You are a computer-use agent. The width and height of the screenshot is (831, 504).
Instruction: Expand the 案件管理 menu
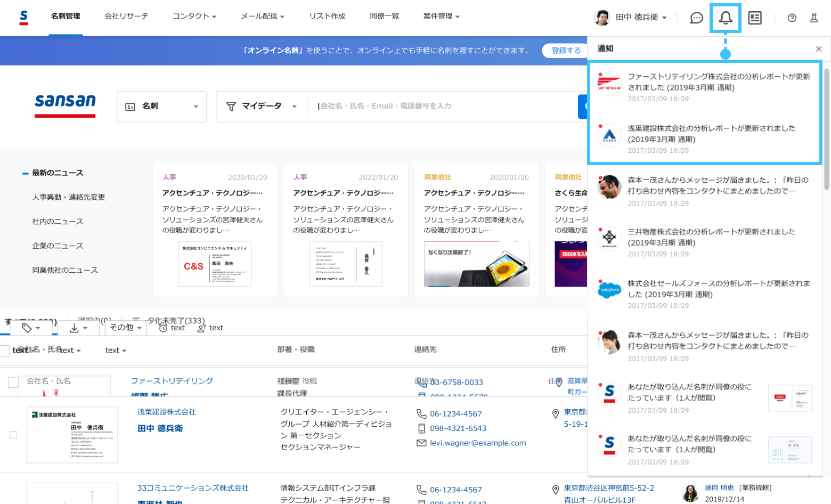442,17
